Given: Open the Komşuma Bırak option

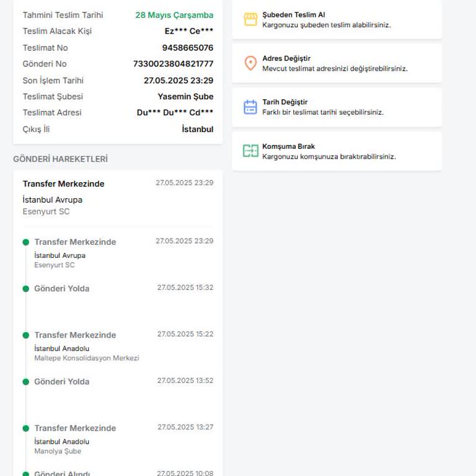Looking at the screenshot, I should [x=337, y=151].
